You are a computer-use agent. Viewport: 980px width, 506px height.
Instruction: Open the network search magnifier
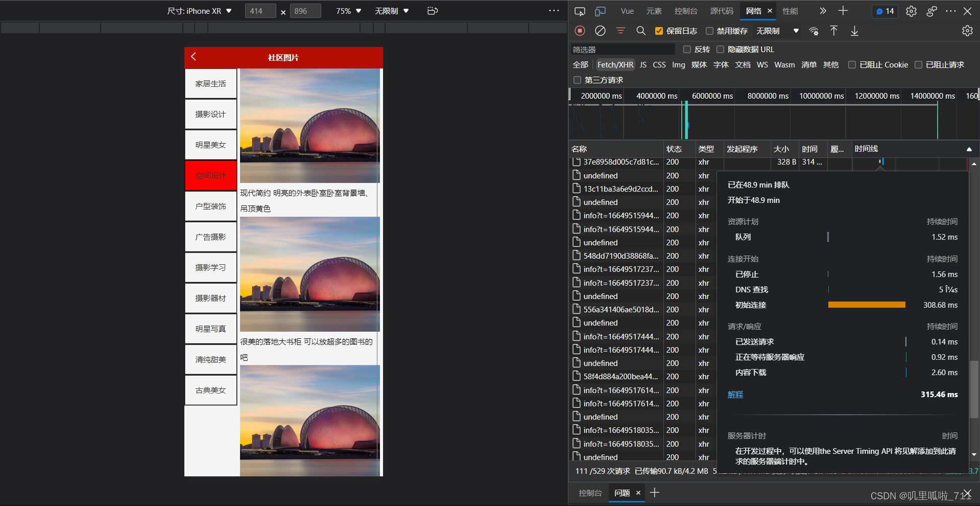click(x=641, y=31)
